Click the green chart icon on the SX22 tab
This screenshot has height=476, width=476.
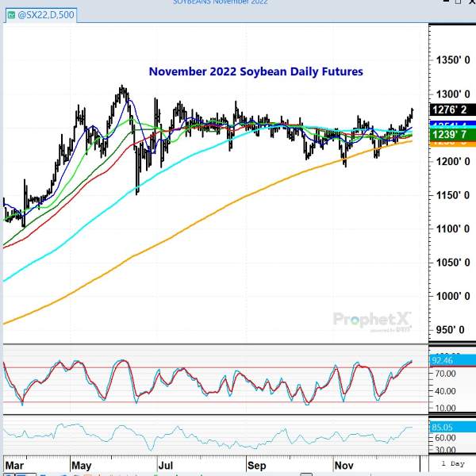click(12, 15)
